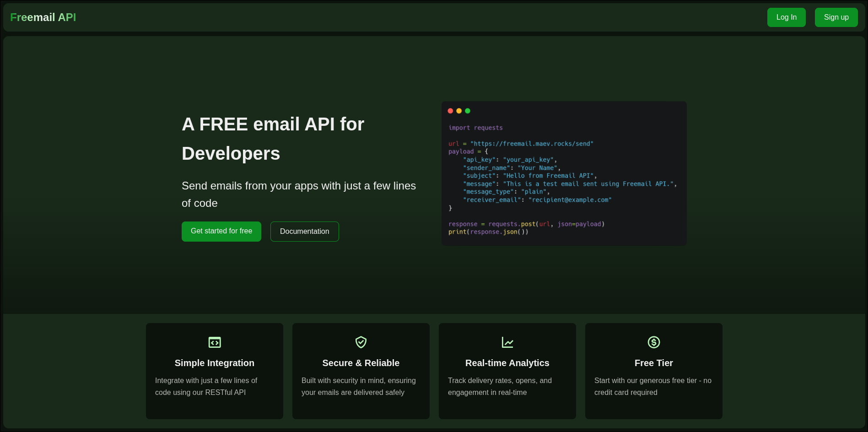Click the "message_type": "plain" line
This screenshot has height=432, width=868.
[506, 192]
